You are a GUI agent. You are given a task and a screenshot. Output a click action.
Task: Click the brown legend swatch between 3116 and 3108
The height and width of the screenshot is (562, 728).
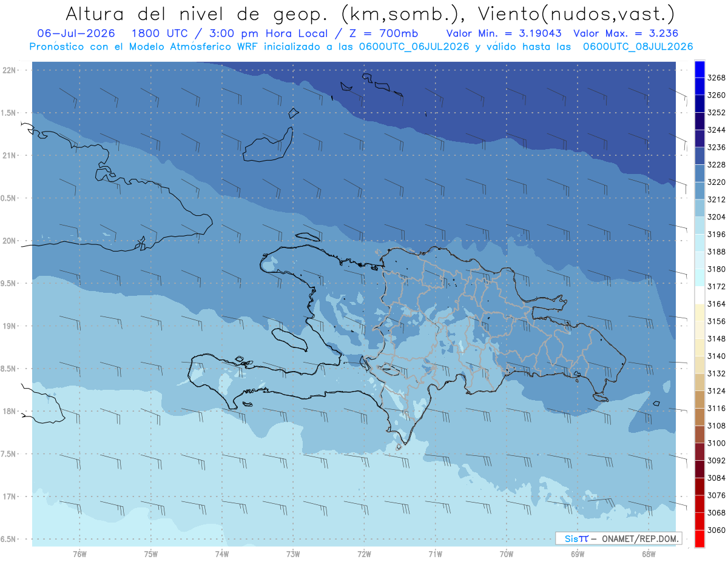click(699, 416)
